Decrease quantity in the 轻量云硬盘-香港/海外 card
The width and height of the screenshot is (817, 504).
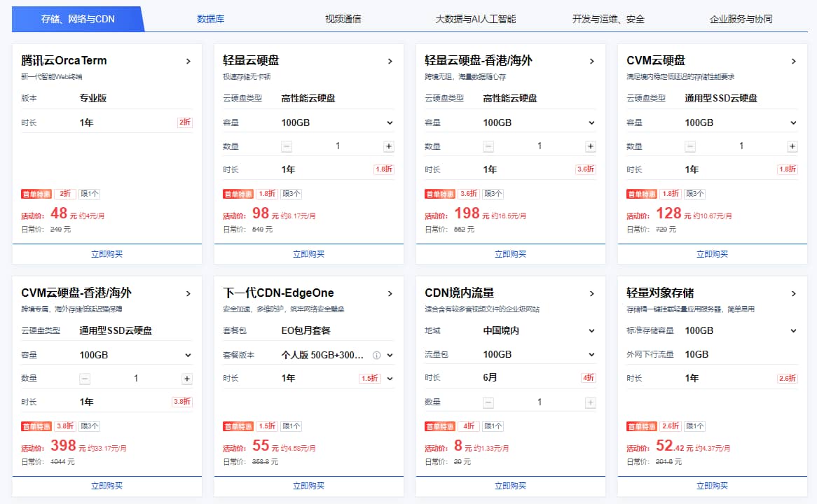(x=488, y=146)
